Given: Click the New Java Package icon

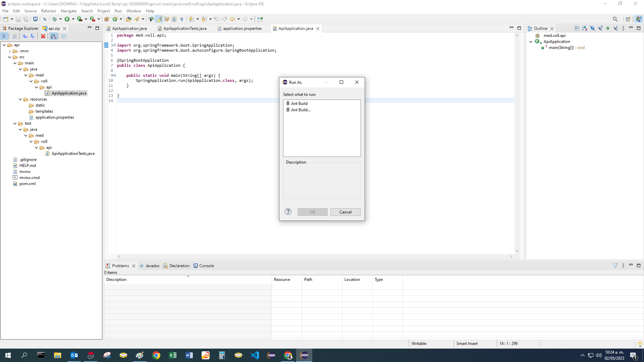Looking at the screenshot, I should click(x=107, y=19).
